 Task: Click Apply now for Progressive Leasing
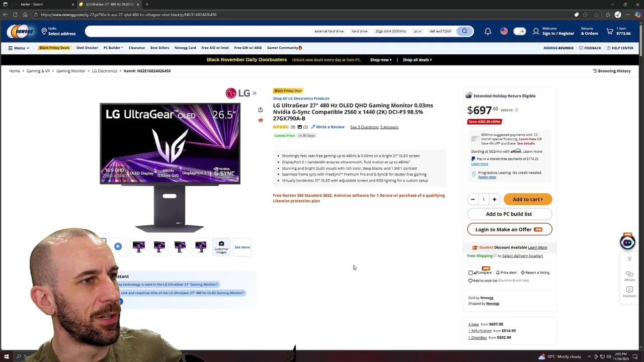pyautogui.click(x=487, y=177)
